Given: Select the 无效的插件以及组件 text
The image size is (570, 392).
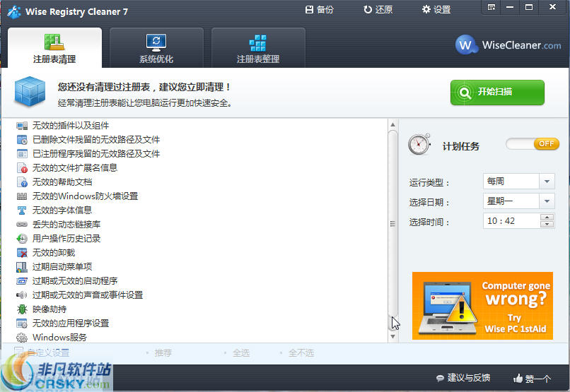Looking at the screenshot, I should coord(71,126).
